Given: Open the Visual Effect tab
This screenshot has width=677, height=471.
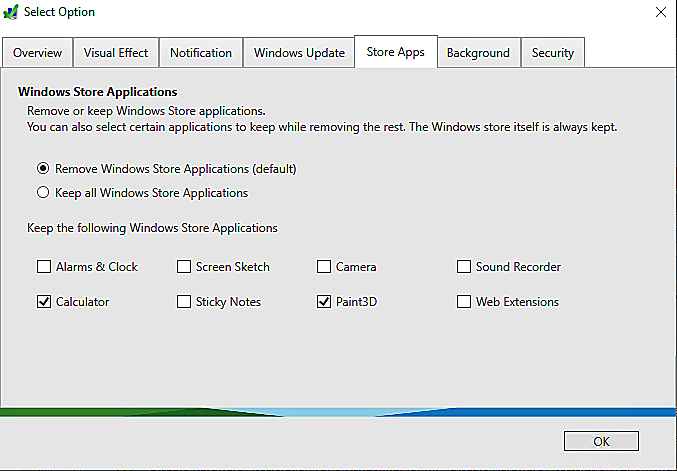Looking at the screenshot, I should 116,53.
